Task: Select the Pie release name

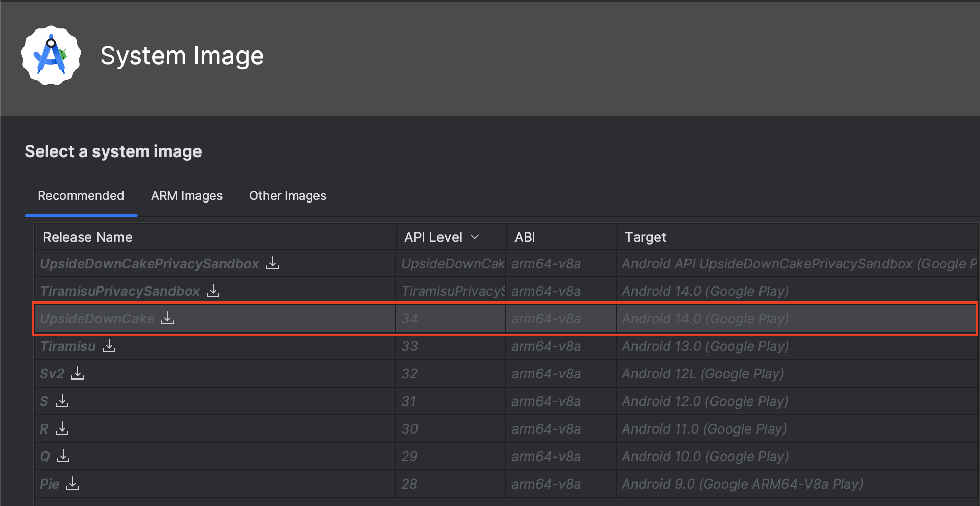Action: tap(50, 484)
